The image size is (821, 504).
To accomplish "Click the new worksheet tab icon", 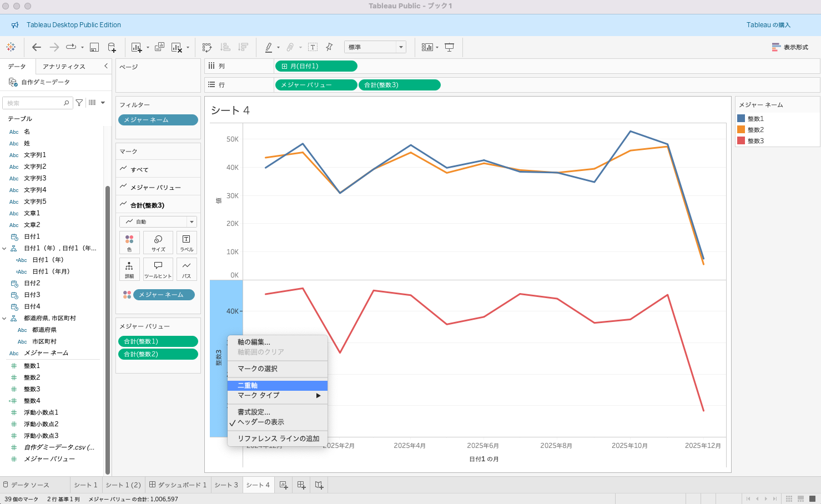I will tap(284, 485).
